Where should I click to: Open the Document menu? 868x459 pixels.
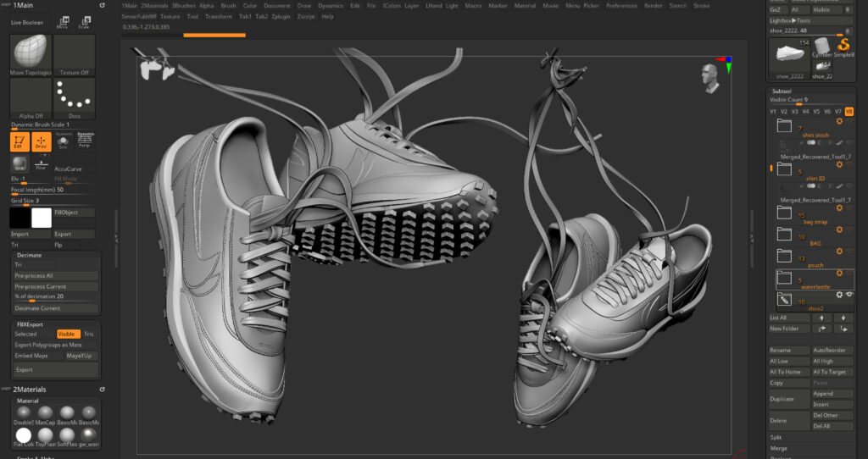tap(277, 6)
